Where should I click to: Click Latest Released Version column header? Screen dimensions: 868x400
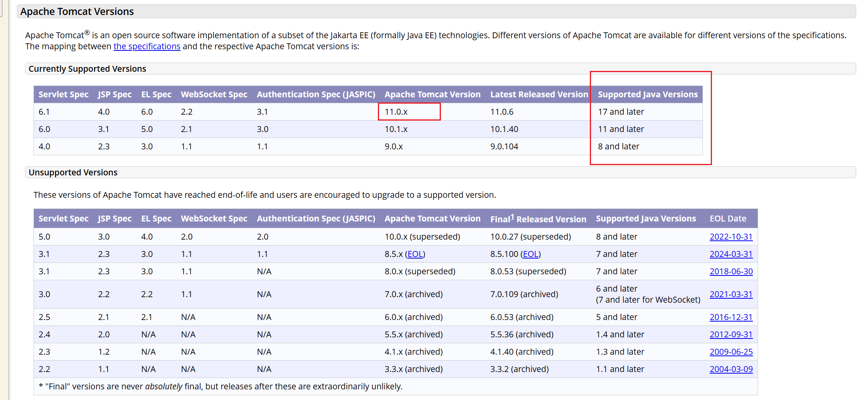pos(539,95)
